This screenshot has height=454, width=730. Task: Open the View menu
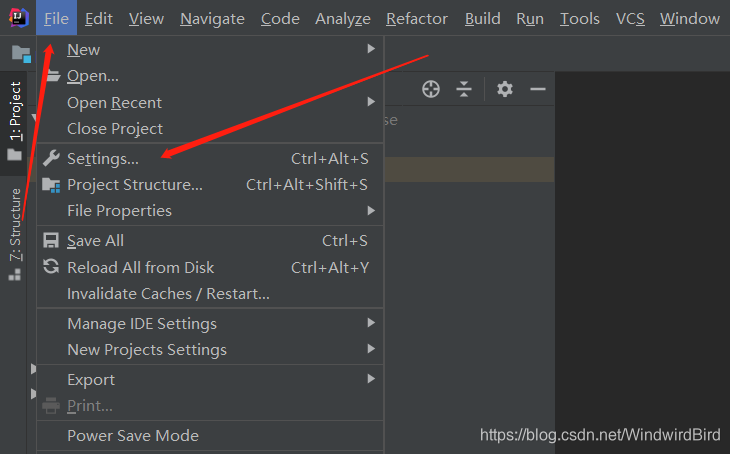[146, 18]
